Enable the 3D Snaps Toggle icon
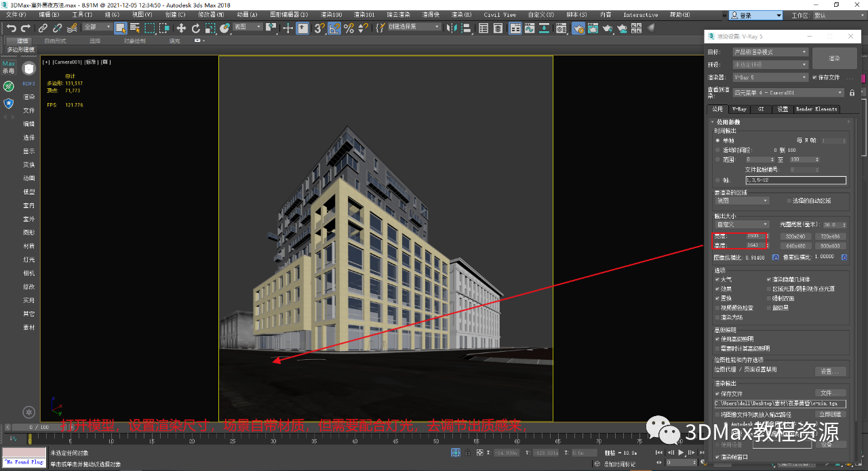 pos(318,28)
